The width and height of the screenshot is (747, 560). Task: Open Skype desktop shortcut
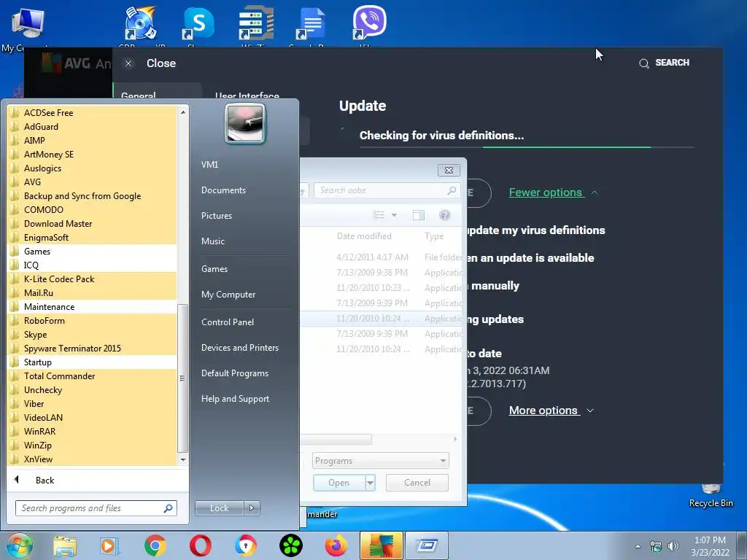click(x=198, y=24)
